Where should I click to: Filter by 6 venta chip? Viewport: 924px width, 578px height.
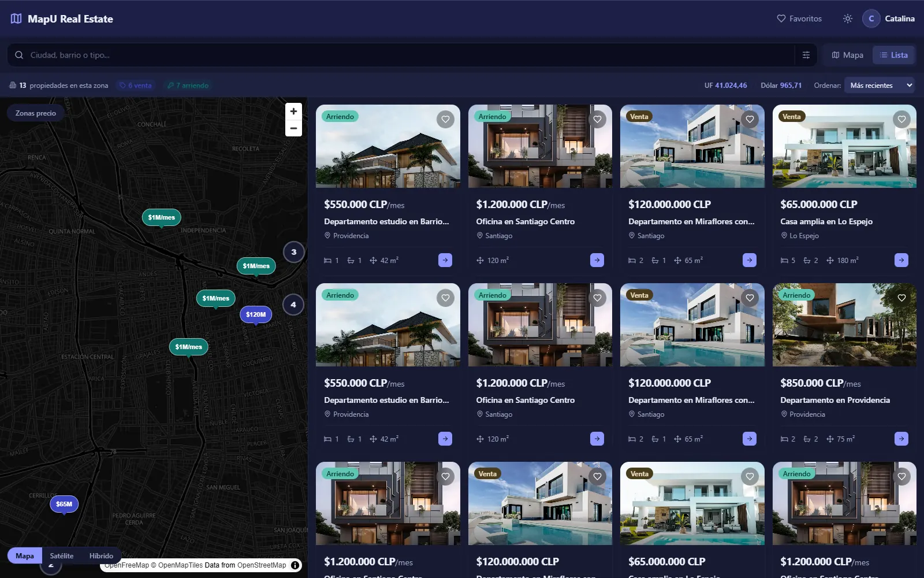136,86
